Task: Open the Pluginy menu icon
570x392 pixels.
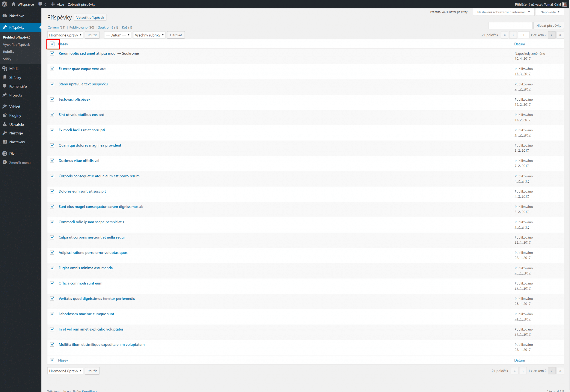Action: click(5, 116)
